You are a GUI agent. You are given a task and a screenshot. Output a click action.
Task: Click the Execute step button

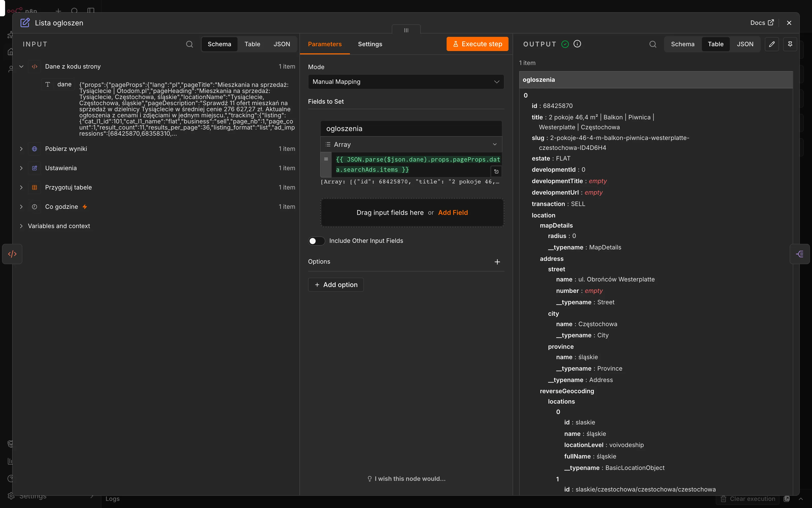tap(477, 44)
